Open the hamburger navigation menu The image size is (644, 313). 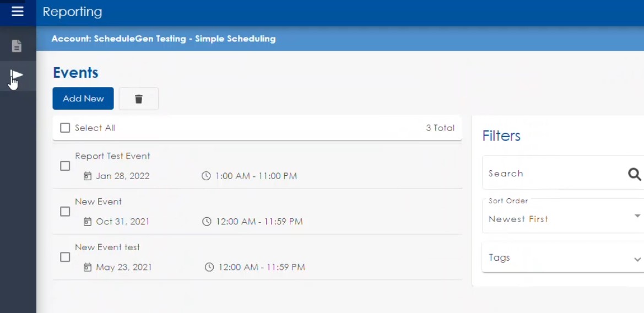[18, 12]
